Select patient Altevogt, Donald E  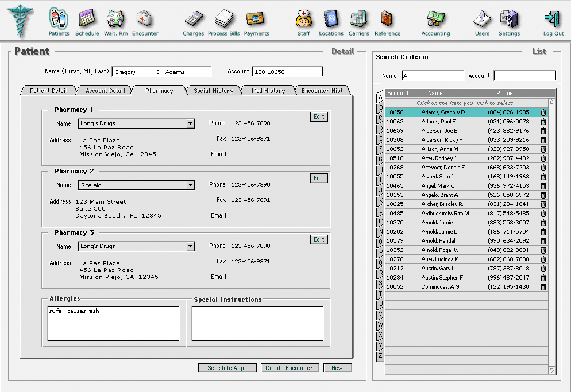pyautogui.click(x=466, y=168)
